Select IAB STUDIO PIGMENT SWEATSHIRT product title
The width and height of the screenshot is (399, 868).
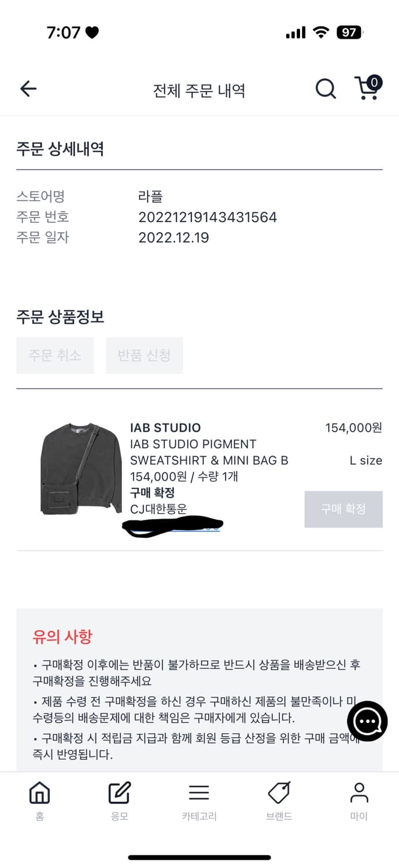pyautogui.click(x=209, y=453)
